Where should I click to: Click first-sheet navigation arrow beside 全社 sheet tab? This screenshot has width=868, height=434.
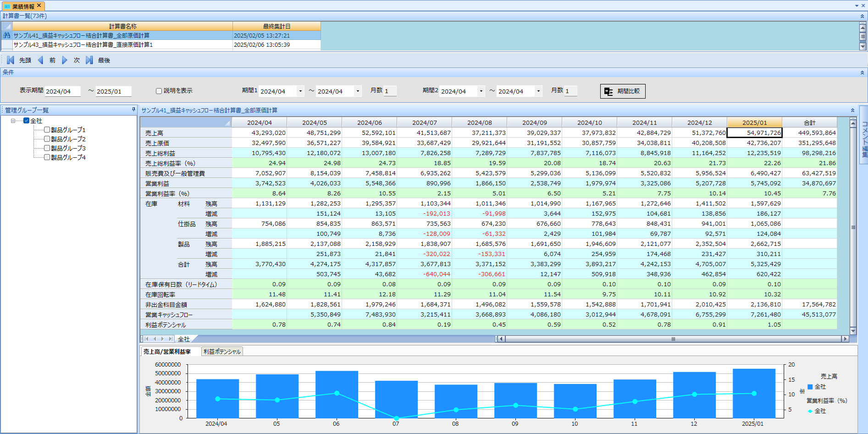pyautogui.click(x=147, y=339)
